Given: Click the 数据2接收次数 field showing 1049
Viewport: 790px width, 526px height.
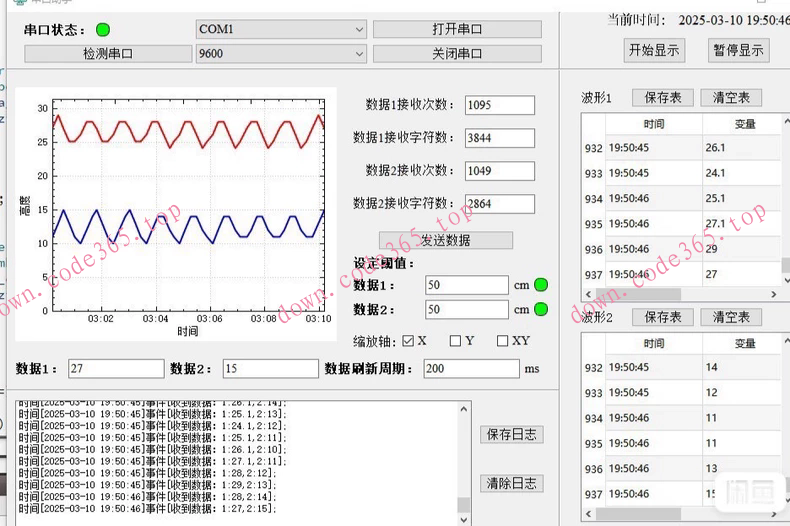Looking at the screenshot, I should coord(499,171).
